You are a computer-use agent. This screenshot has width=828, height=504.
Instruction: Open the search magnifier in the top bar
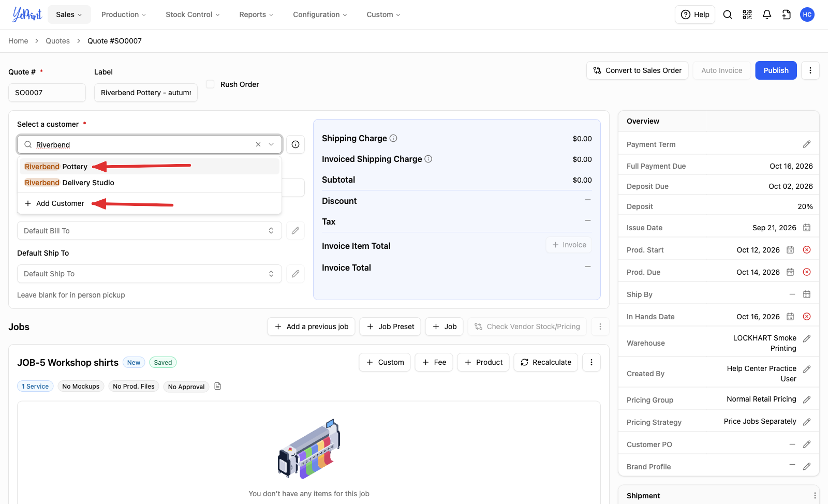tap(728, 14)
